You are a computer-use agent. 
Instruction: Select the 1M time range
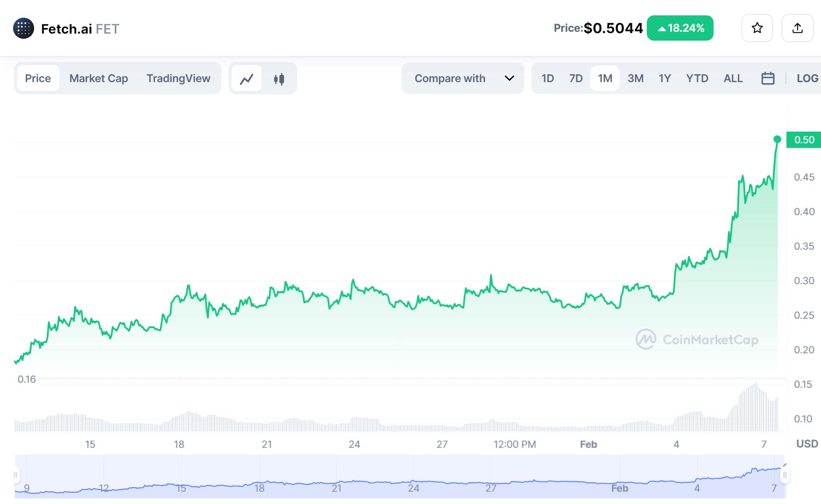pos(605,78)
